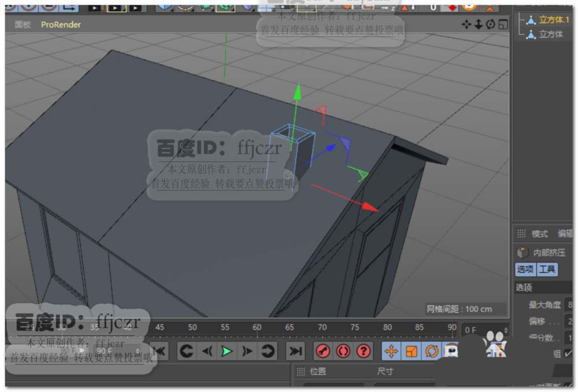This screenshot has height=392, width=578.
Task: Select 立方体 object in object manager
Action: pyautogui.click(x=551, y=34)
